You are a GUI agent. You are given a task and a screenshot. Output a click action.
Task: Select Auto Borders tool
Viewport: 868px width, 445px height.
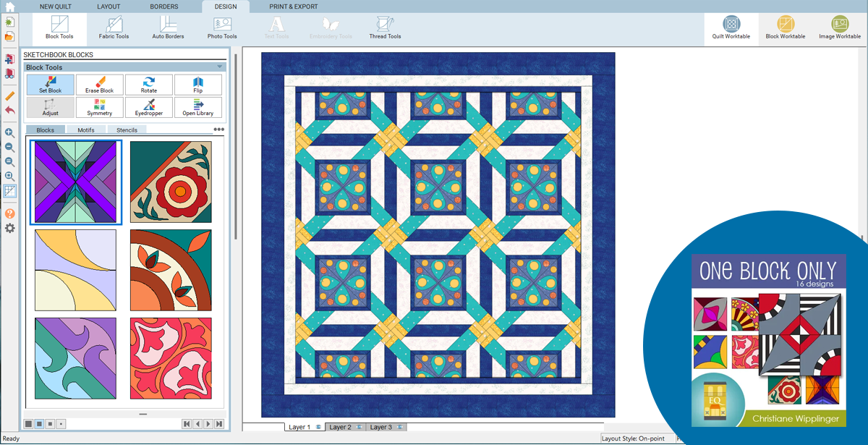[168, 29]
